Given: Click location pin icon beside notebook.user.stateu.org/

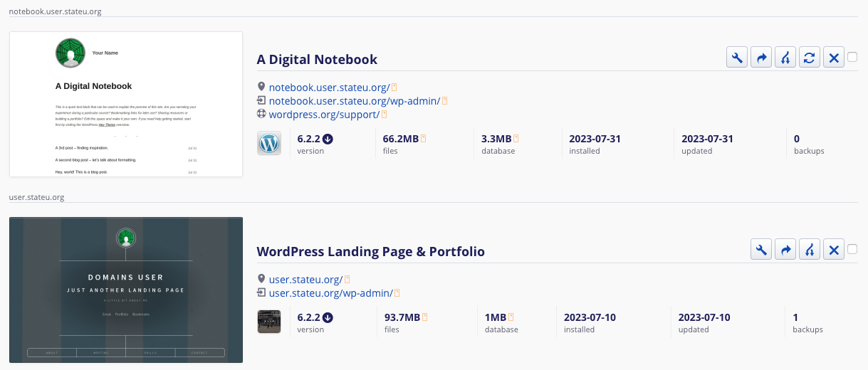Looking at the screenshot, I should coord(261,88).
